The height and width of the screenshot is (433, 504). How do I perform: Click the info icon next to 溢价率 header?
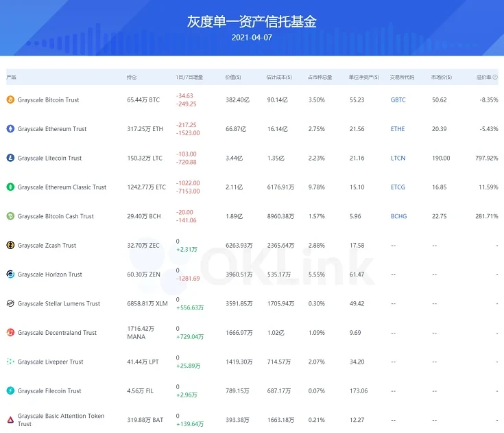tap(495, 78)
